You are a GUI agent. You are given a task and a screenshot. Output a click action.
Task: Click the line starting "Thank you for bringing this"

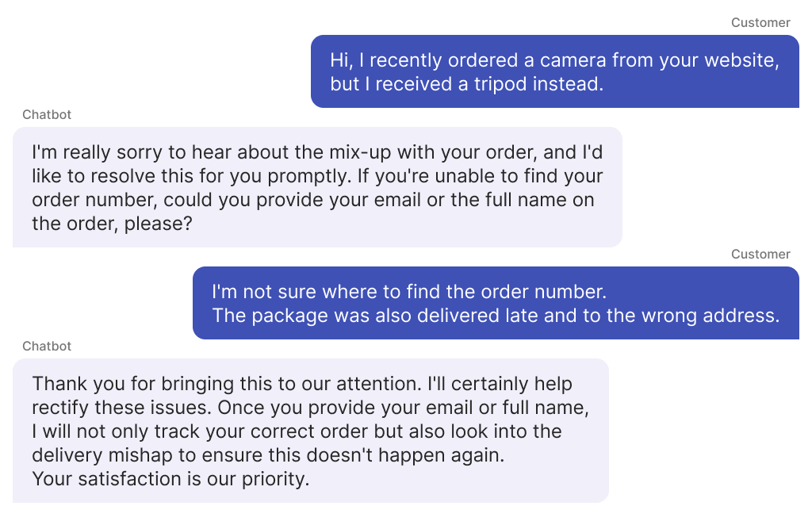(302, 384)
